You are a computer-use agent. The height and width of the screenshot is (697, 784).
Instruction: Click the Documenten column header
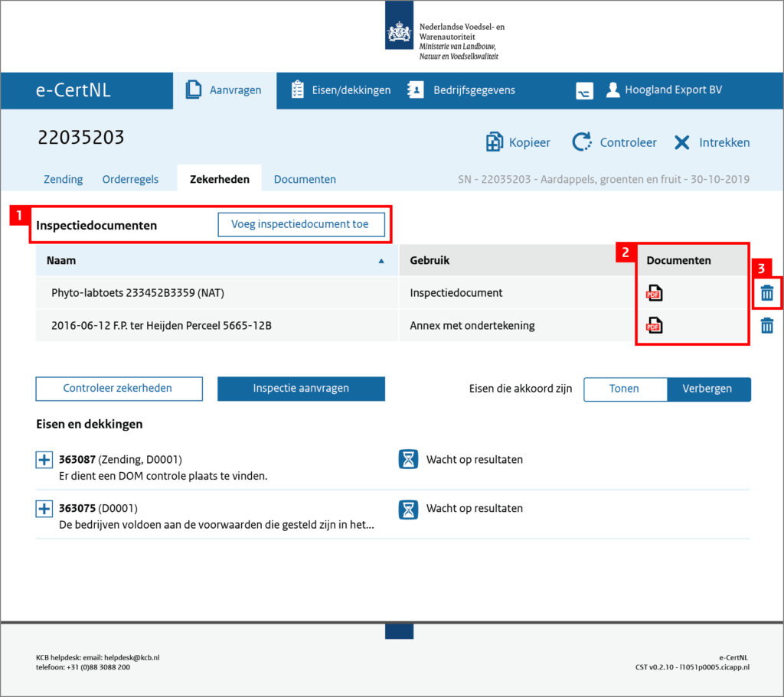coord(692,260)
